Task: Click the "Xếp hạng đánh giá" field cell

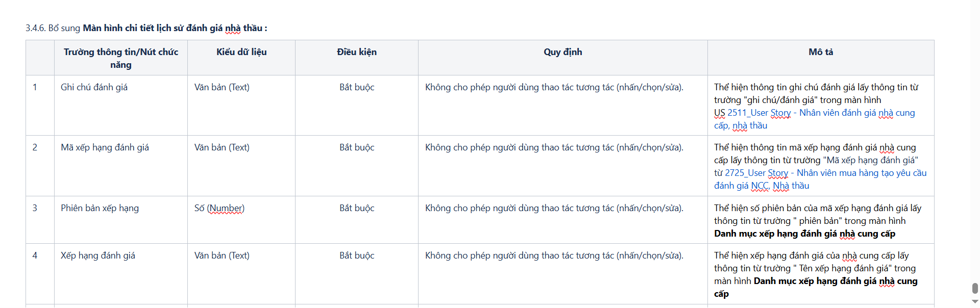Action: pyautogui.click(x=98, y=255)
